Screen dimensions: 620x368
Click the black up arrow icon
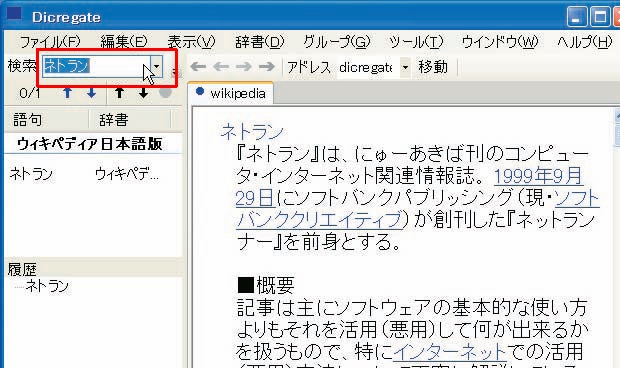coord(119,93)
